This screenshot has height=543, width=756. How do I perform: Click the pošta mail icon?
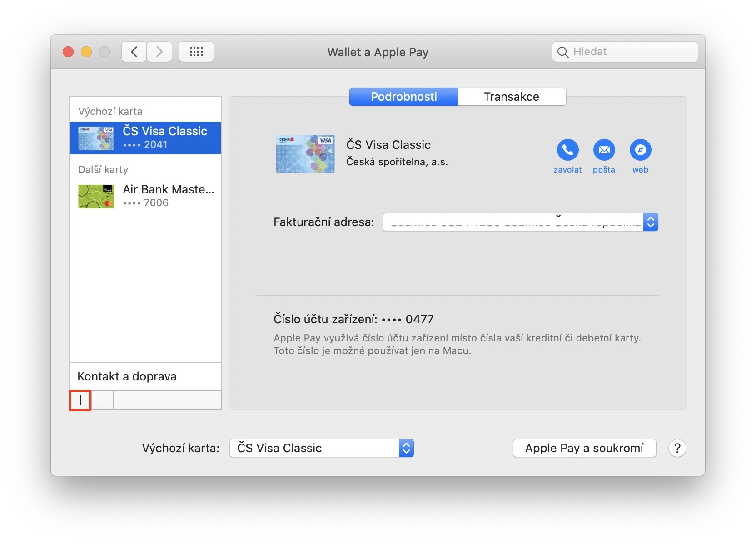(x=604, y=150)
